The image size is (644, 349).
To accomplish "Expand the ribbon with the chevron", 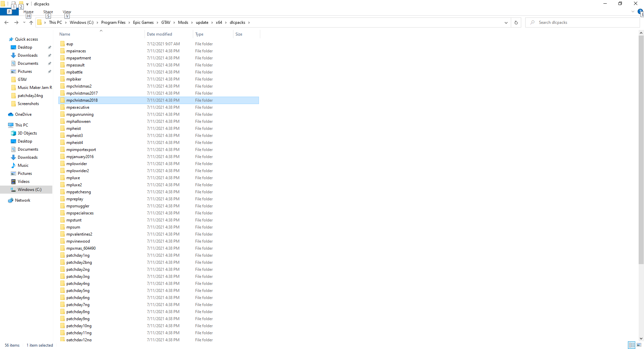I will tap(633, 11).
